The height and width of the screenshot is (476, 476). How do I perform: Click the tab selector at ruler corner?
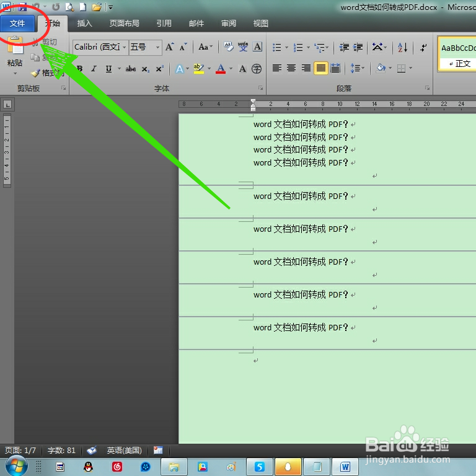[x=7, y=104]
